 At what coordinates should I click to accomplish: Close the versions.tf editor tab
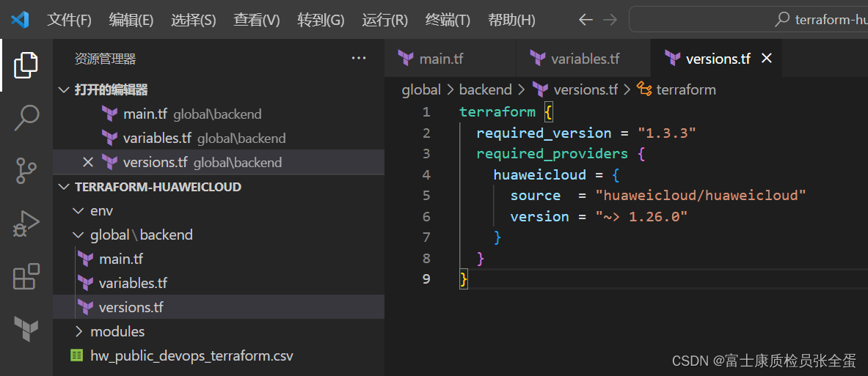click(x=767, y=58)
